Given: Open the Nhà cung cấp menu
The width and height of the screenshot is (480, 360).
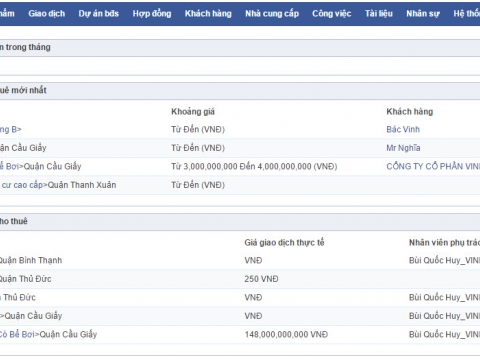Looking at the screenshot, I should tap(272, 14).
